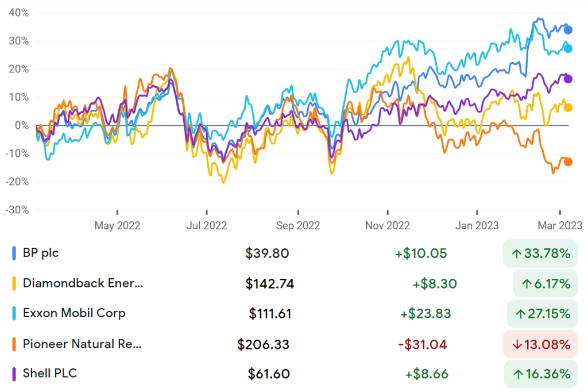588x392 pixels.
Task: Click the red 13.08% loss badge
Action: tap(540, 344)
